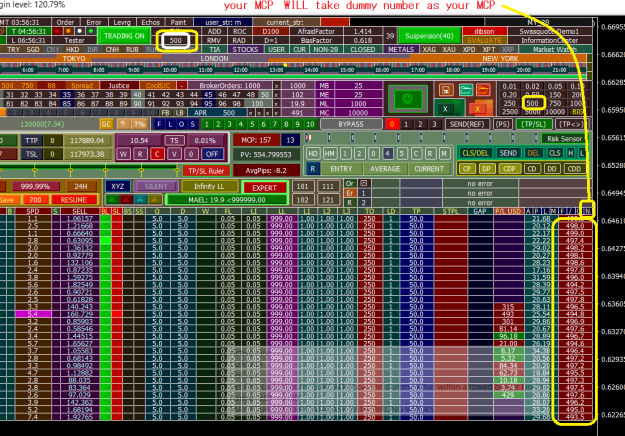Toggle the TS button

point(174,140)
